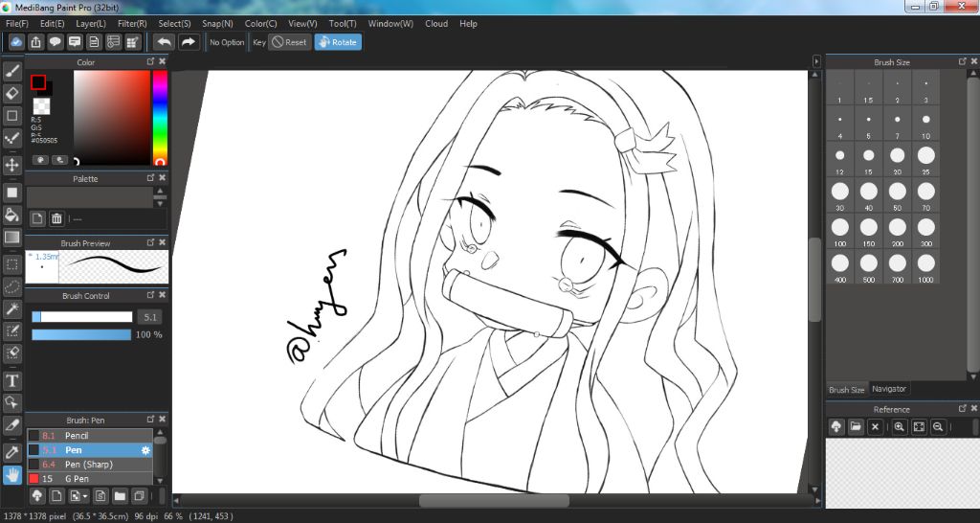The width and height of the screenshot is (980, 523).
Task: Click the folder icon in Brush panel
Action: (120, 496)
